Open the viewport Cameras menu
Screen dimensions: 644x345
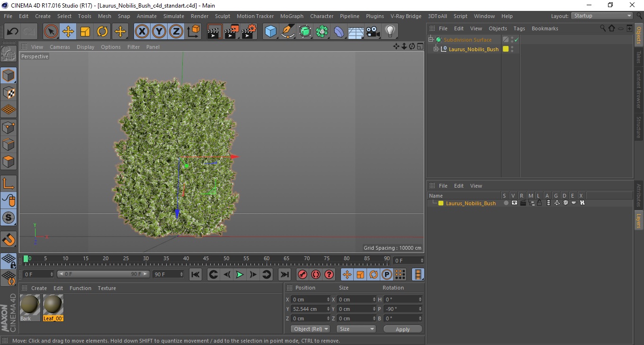[60, 47]
